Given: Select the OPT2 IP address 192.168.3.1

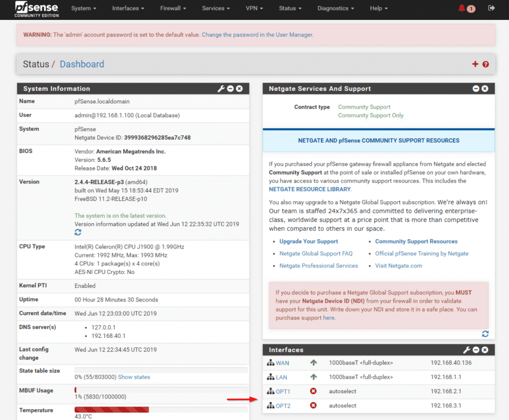Looking at the screenshot, I should pyautogui.click(x=446, y=406).
